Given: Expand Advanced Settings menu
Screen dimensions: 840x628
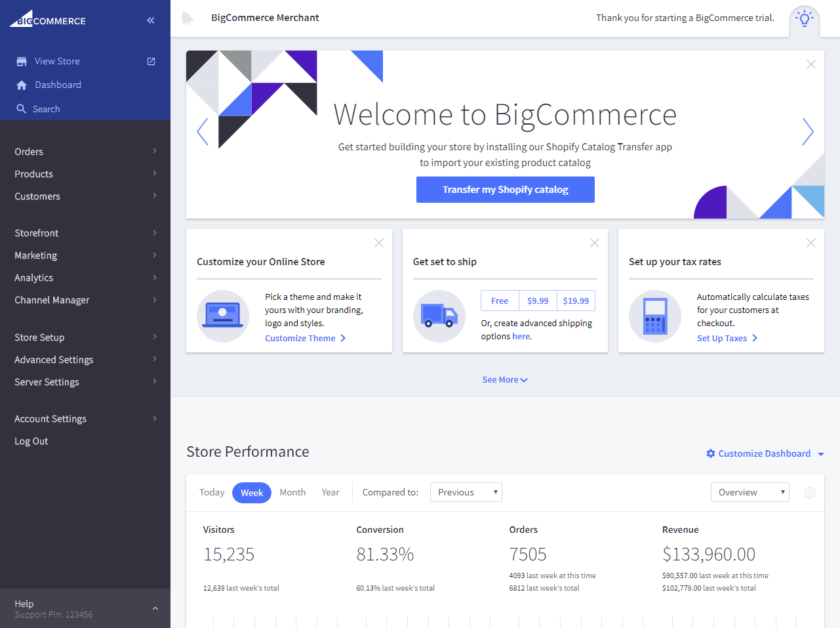Looking at the screenshot, I should tap(85, 360).
